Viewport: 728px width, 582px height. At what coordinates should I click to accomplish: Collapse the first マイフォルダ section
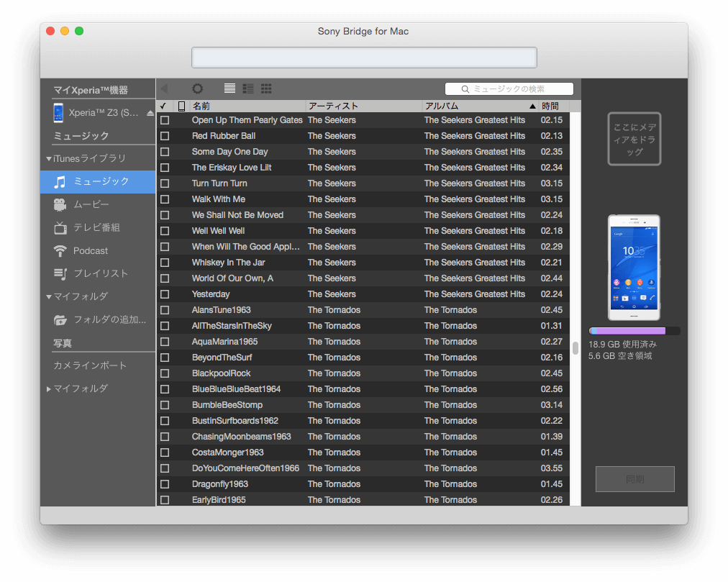(x=49, y=296)
